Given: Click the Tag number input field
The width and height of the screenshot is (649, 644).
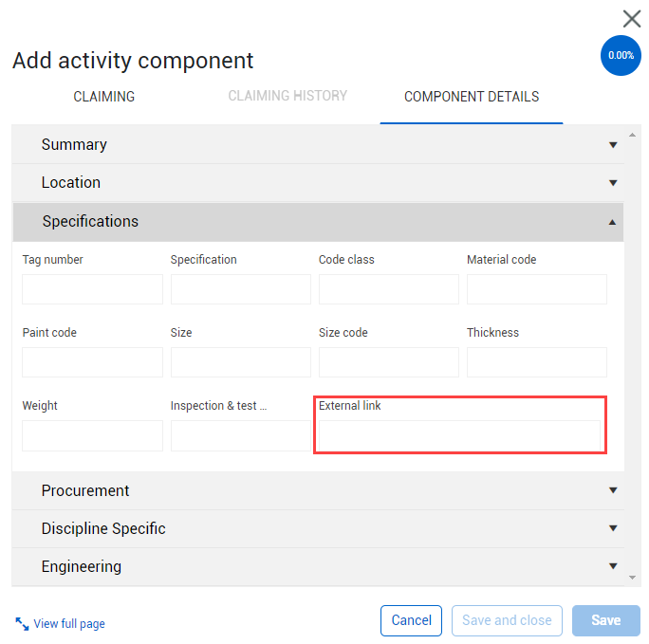Looking at the screenshot, I should (92, 289).
